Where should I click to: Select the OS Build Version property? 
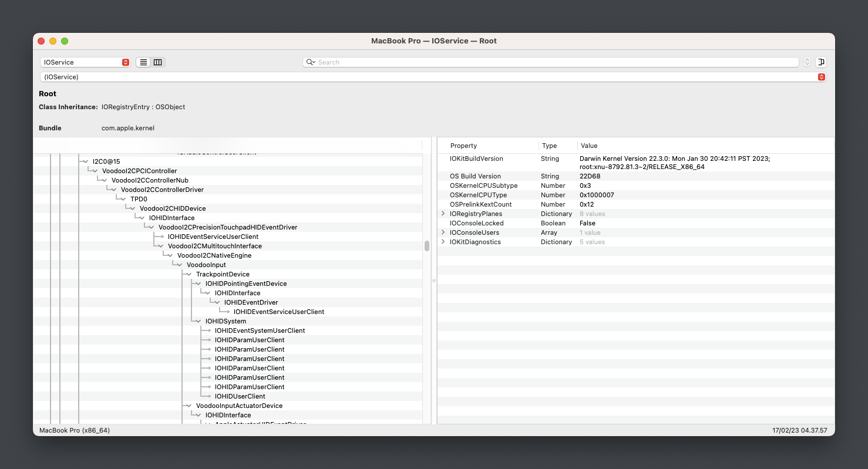[x=636, y=176]
